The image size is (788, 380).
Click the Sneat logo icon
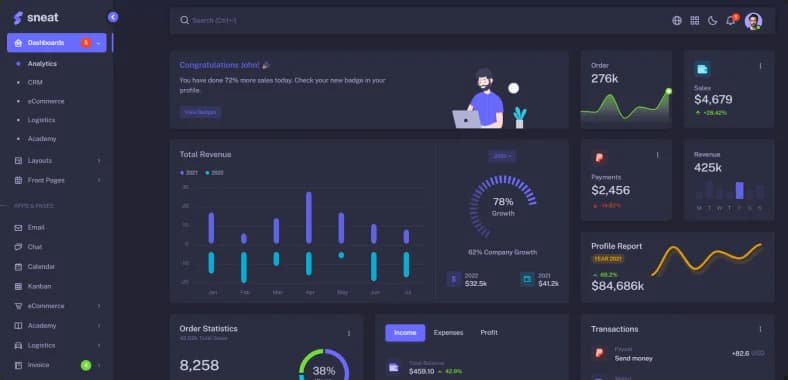point(18,18)
